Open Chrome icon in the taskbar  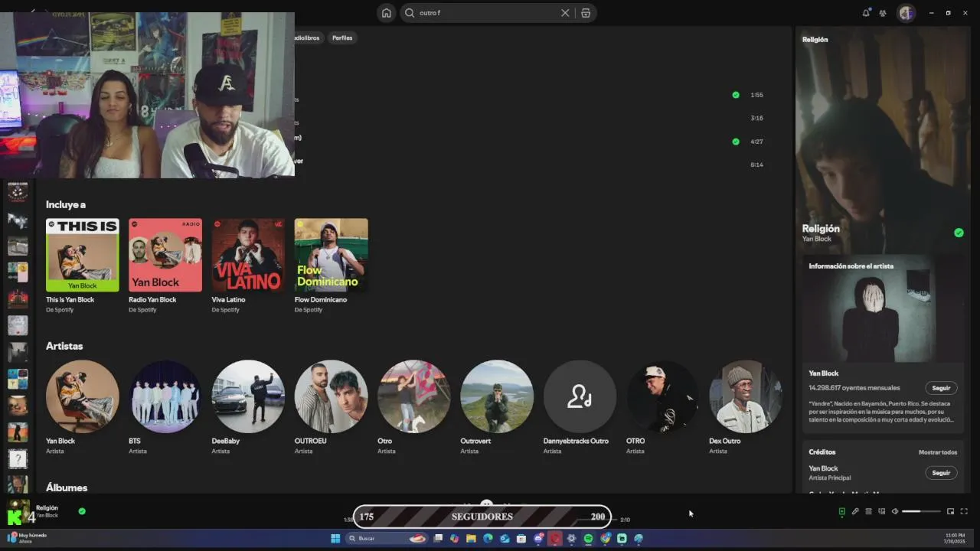[x=606, y=538]
